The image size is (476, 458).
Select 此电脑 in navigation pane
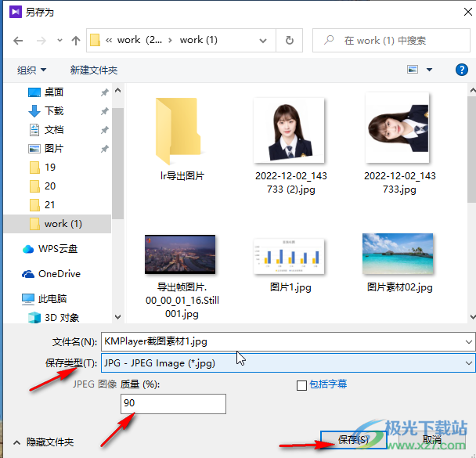(x=45, y=299)
